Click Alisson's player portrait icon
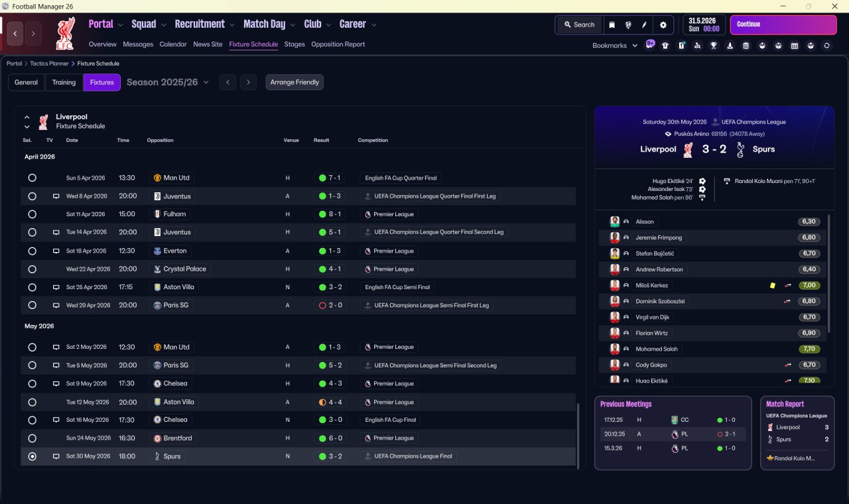This screenshot has width=849, height=504. coord(615,221)
